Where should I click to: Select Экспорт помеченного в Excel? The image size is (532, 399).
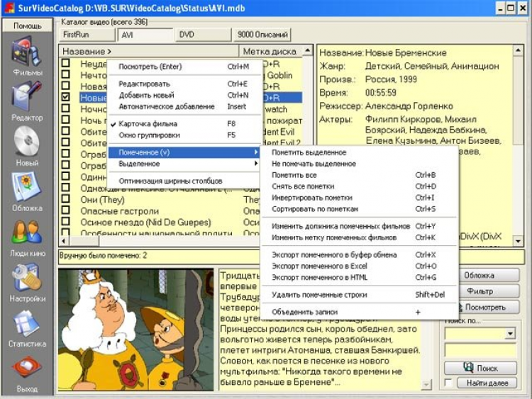click(x=359, y=266)
